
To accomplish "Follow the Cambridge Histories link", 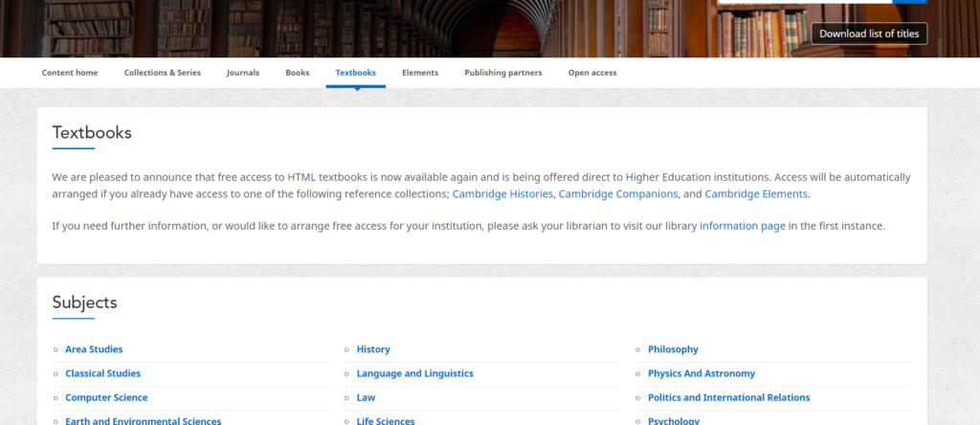I will [502, 193].
